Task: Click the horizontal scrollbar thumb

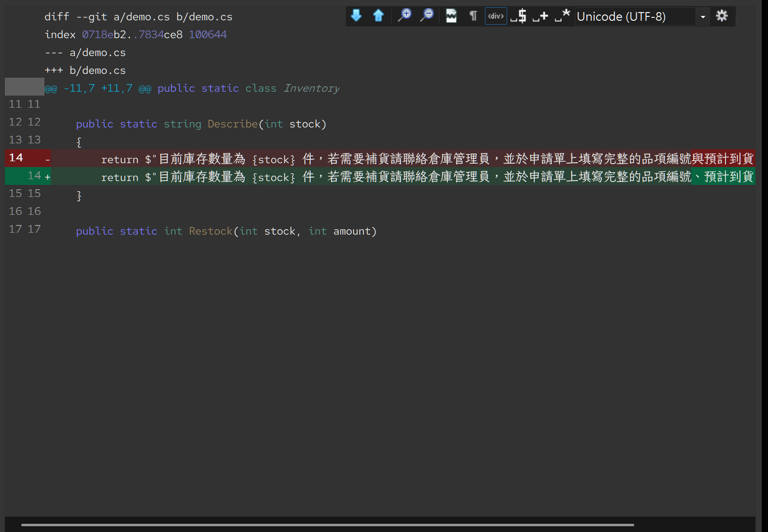Action: pos(327,525)
